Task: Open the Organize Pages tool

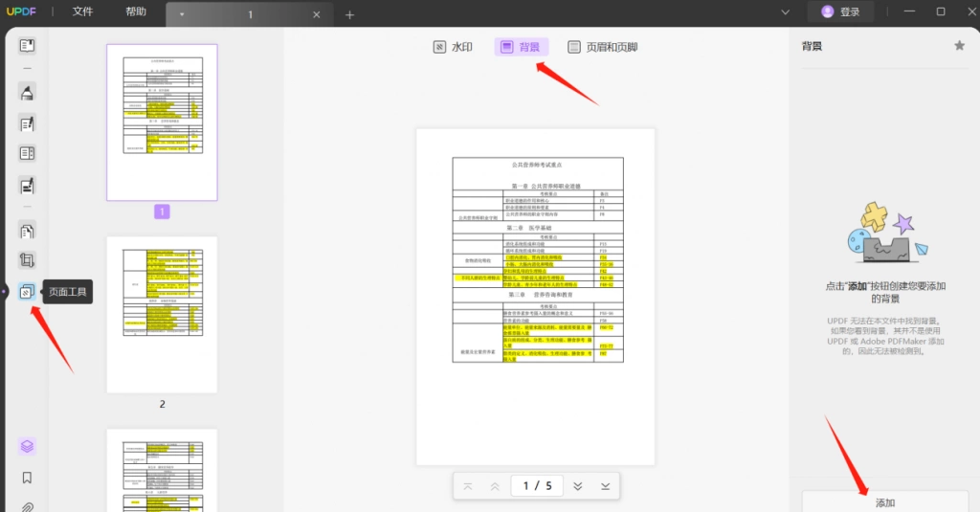Action: tap(27, 232)
